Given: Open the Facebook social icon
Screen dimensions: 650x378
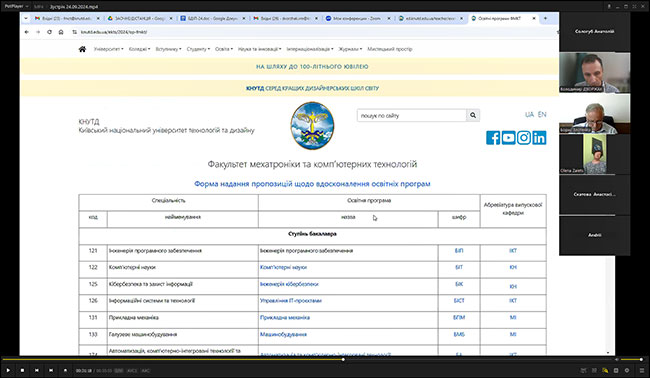Looking at the screenshot, I should 493,138.
